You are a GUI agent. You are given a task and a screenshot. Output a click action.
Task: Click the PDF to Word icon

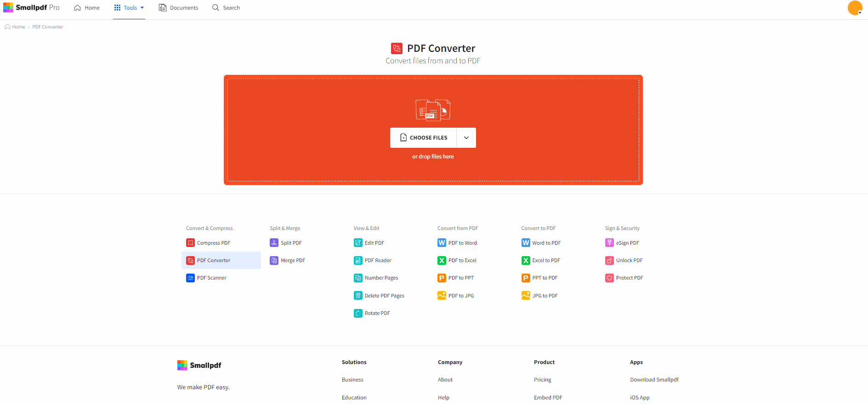442,243
